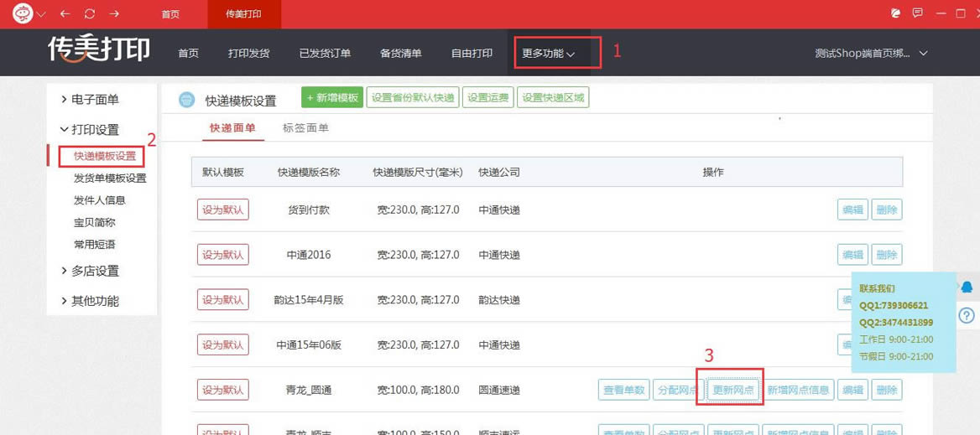The width and height of the screenshot is (980, 435).
Task: Click the printer icon beside 快递模板设置 title
Action: (187, 100)
